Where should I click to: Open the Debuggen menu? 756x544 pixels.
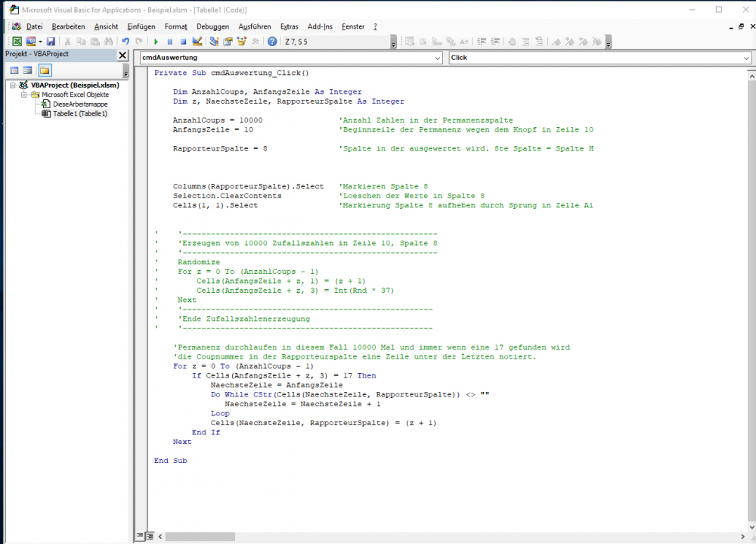tap(212, 26)
